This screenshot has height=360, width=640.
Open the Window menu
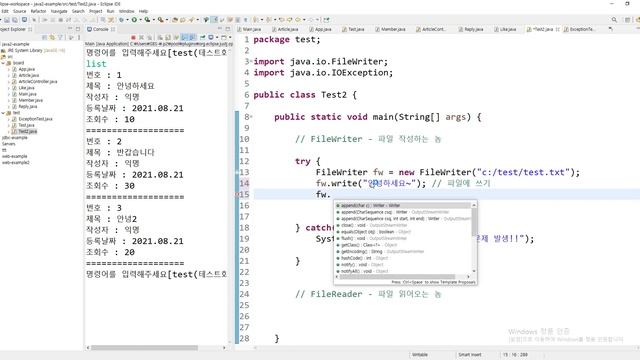pyautogui.click(x=126, y=11)
